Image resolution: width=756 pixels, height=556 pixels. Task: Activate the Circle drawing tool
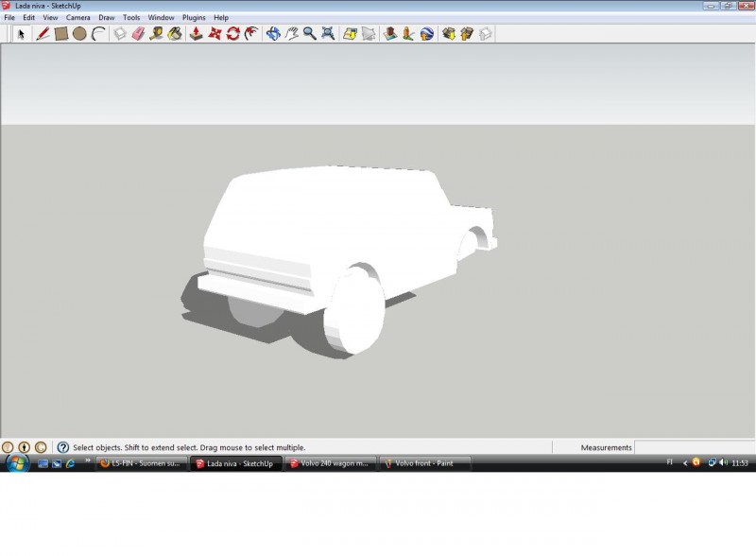(x=79, y=34)
